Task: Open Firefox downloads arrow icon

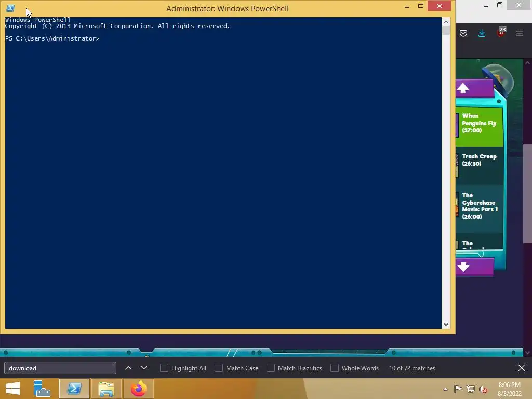Action: pos(482,33)
